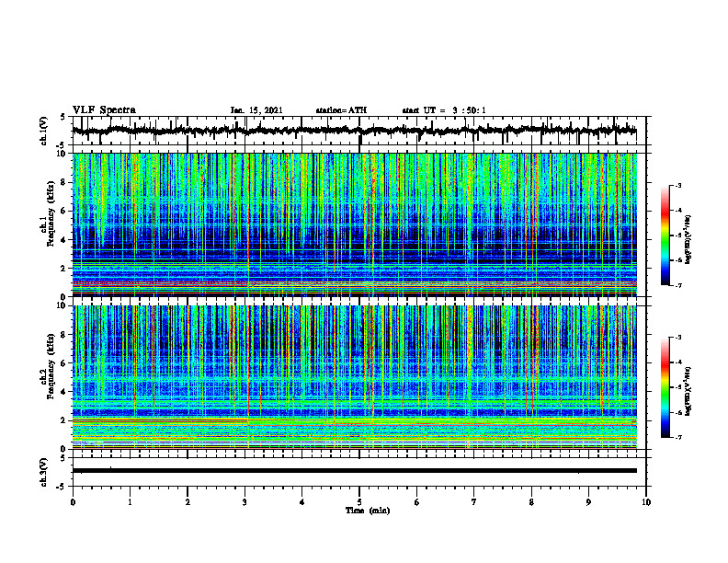Click time axis tick label "7"

point(474,502)
